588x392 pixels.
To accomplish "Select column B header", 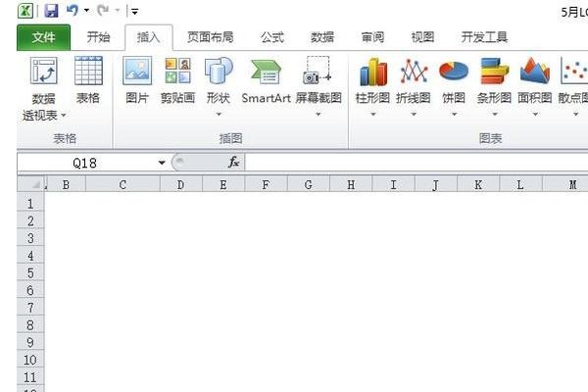I will [x=66, y=184].
